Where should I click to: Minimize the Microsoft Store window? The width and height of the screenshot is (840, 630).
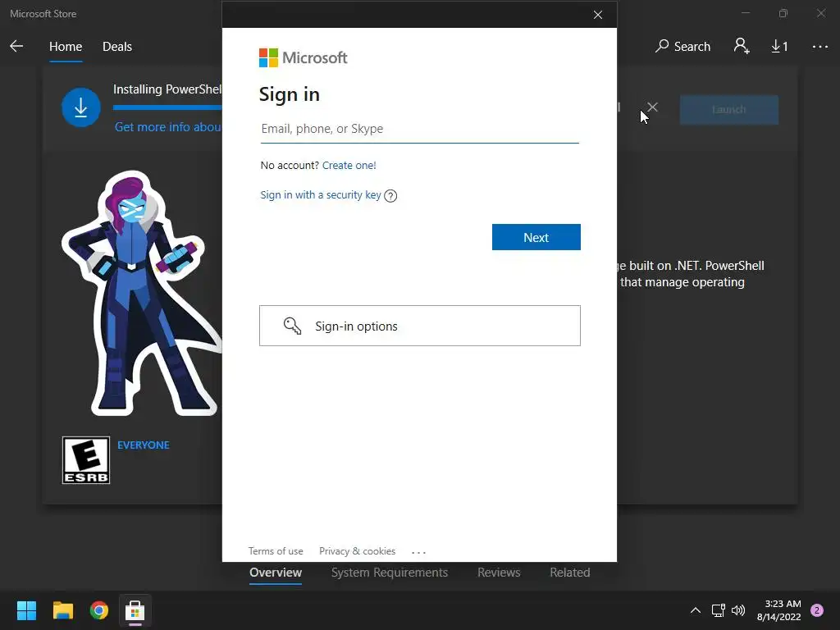tap(746, 13)
